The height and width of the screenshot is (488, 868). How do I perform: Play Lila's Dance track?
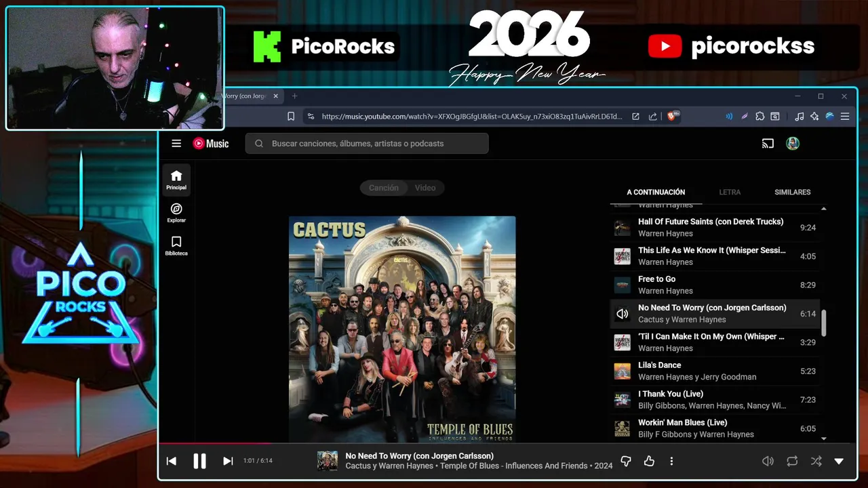click(x=715, y=371)
